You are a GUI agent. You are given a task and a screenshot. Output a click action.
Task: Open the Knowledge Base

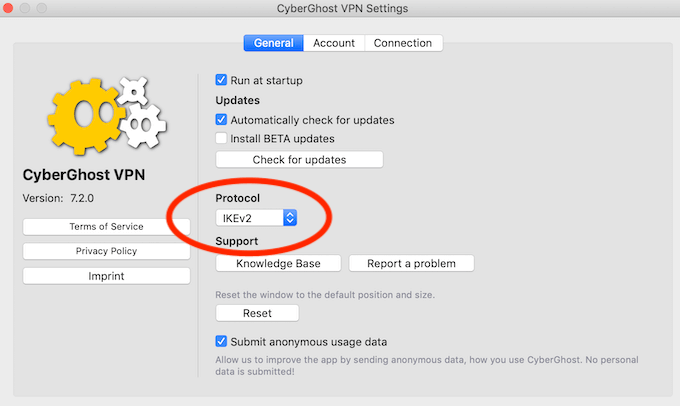(x=279, y=264)
